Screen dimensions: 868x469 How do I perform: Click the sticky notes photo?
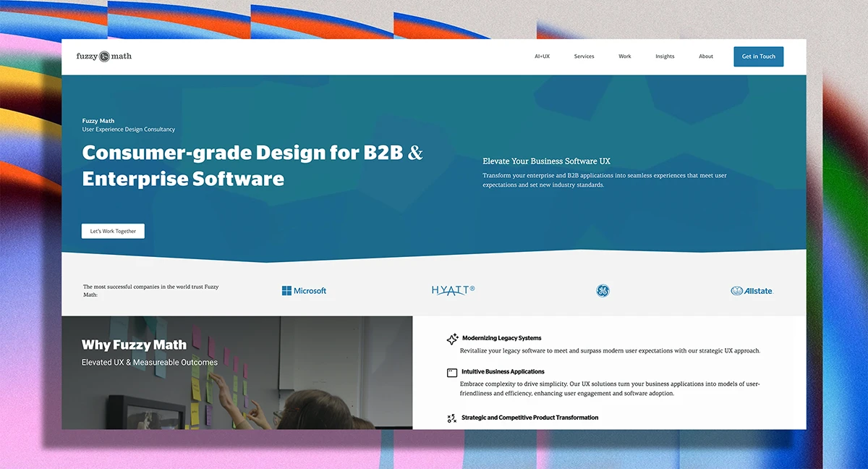[237, 373]
